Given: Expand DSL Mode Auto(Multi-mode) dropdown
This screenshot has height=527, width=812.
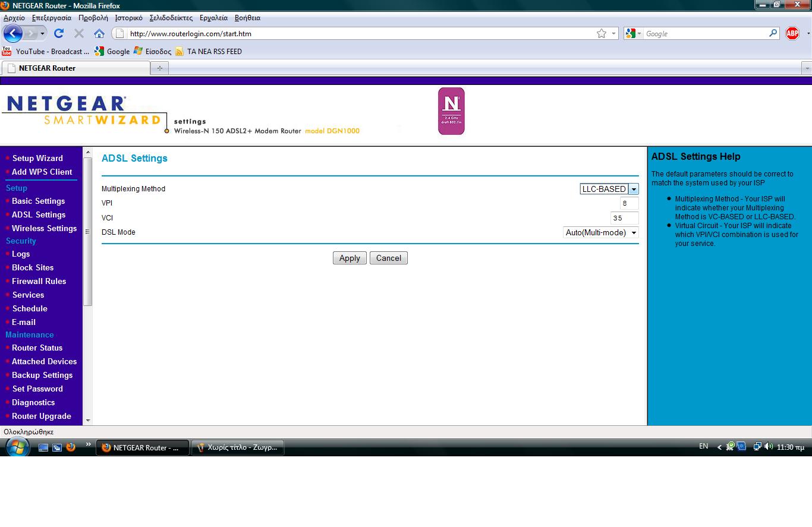Looking at the screenshot, I should pyautogui.click(x=601, y=232).
